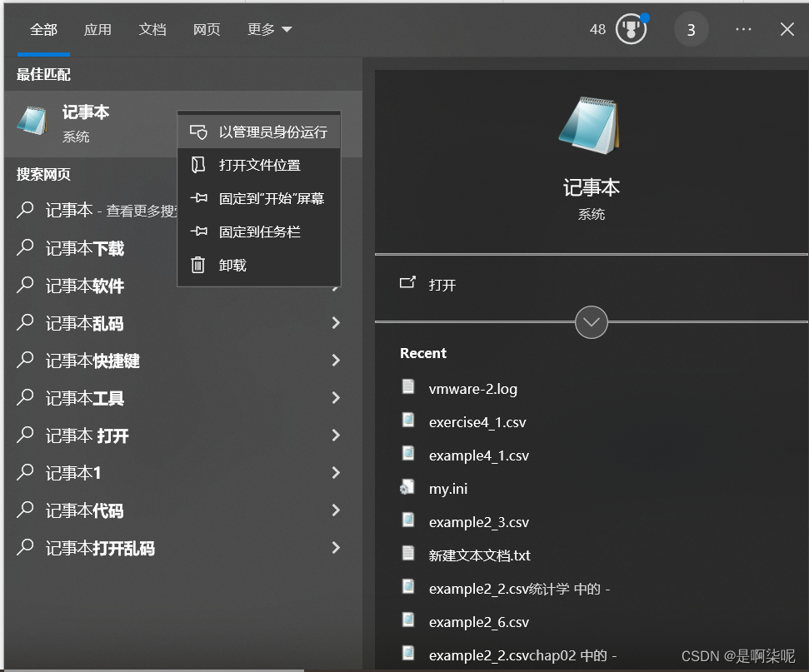This screenshot has width=809, height=672.
Task: Open the three-dots options menu
Action: click(x=743, y=29)
